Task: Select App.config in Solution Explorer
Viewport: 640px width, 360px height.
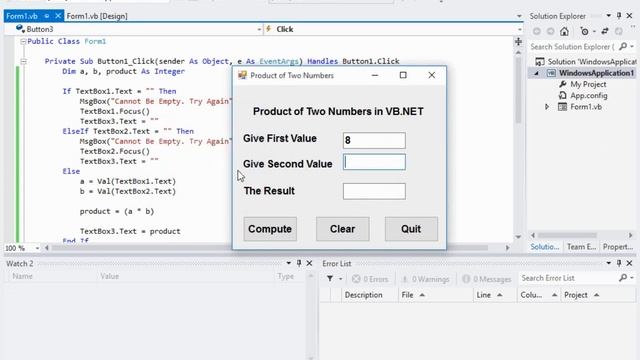Action: pos(589,96)
